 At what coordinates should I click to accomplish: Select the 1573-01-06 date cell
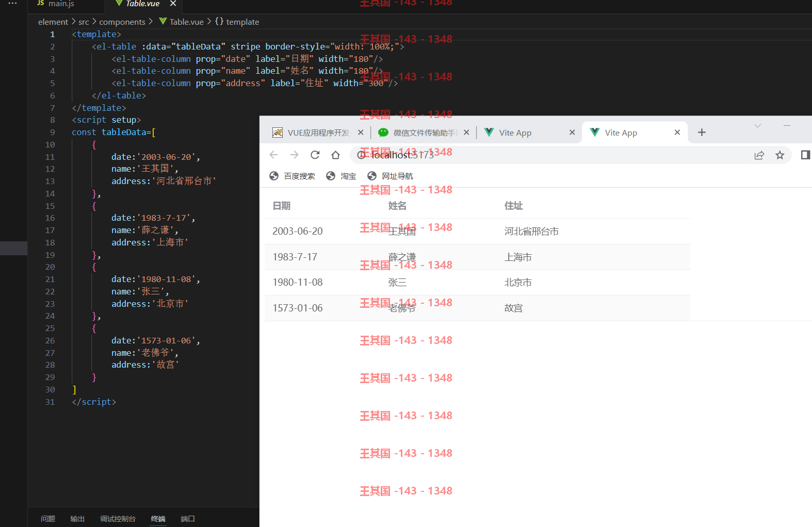298,308
